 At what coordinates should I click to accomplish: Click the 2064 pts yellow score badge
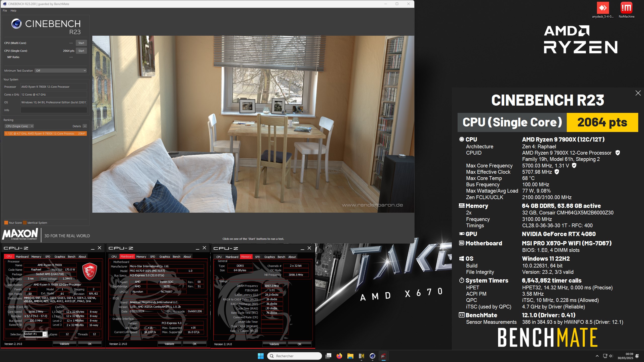pyautogui.click(x=602, y=122)
